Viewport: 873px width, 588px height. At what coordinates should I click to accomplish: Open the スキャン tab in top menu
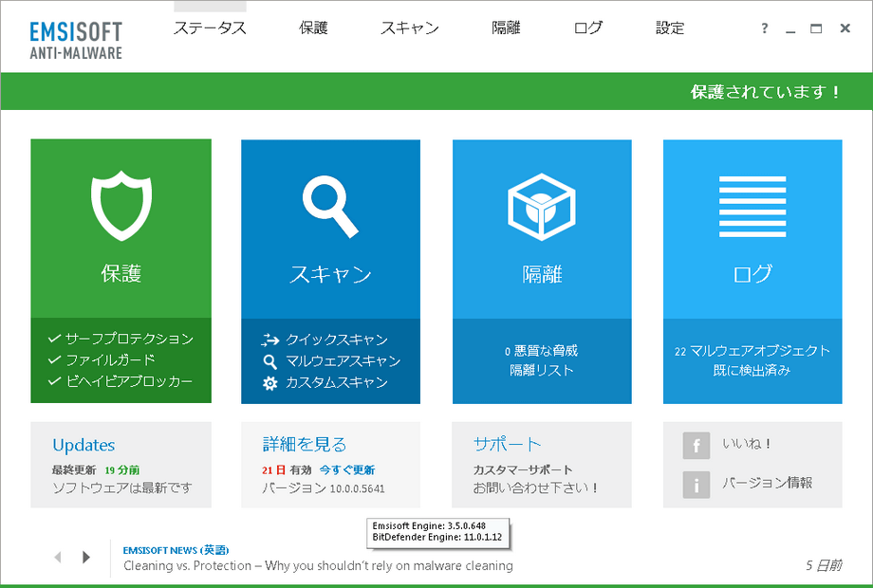410,28
